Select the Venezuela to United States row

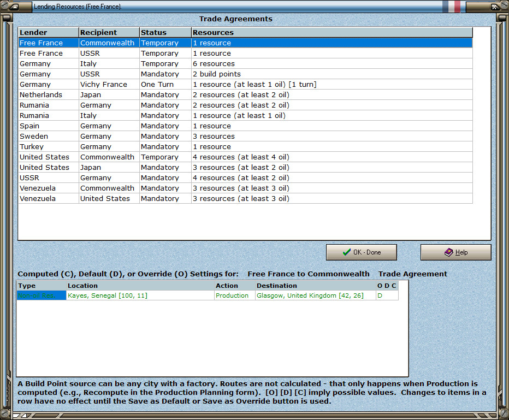tap(245, 199)
